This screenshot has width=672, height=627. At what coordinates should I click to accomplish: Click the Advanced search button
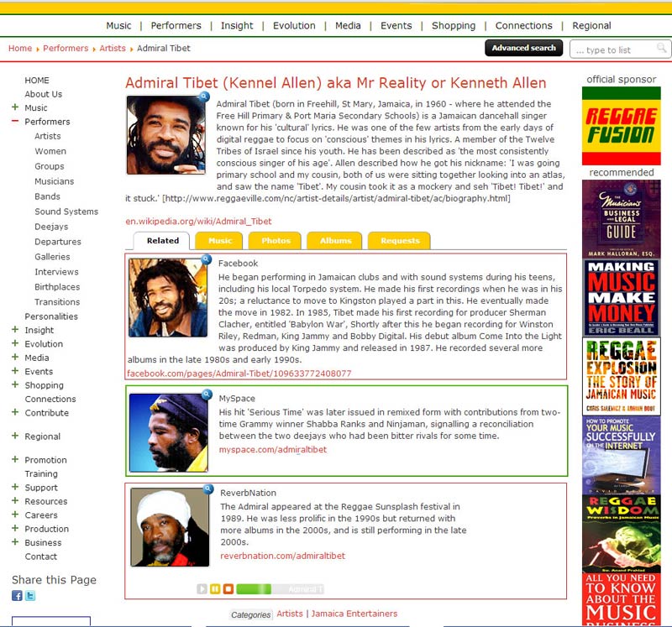pos(523,48)
